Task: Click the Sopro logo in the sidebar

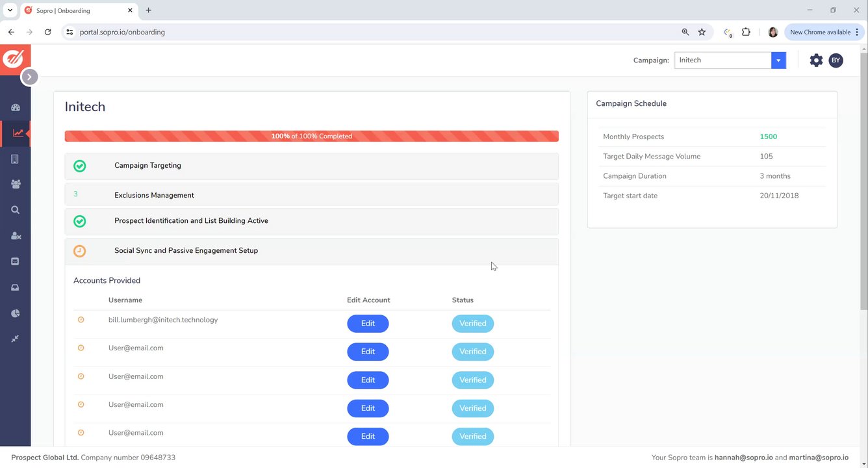Action: [x=13, y=59]
